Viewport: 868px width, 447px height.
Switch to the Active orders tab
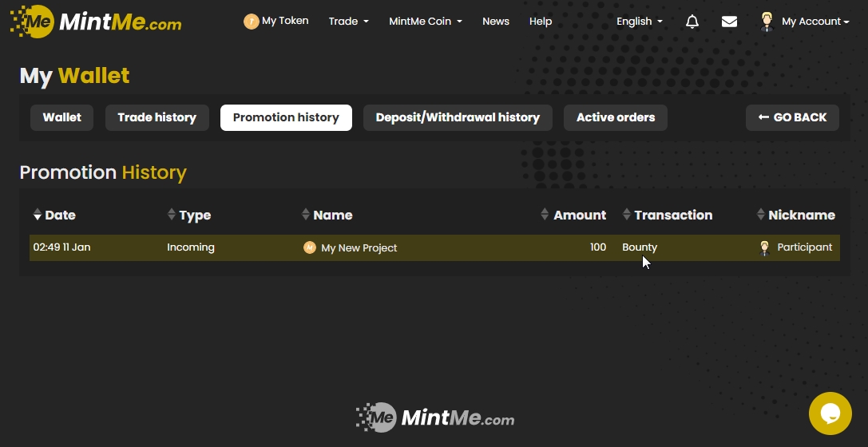pos(615,117)
